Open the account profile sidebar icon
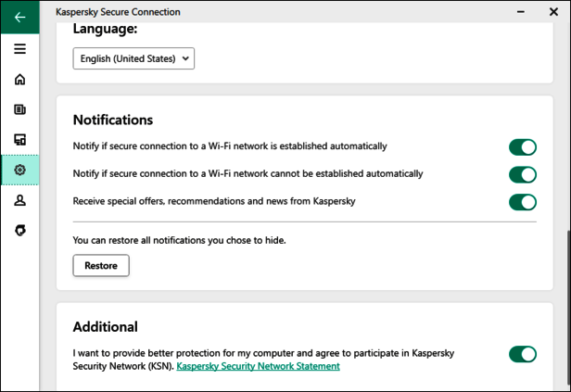Viewport: 571px width, 392px height. (x=19, y=200)
